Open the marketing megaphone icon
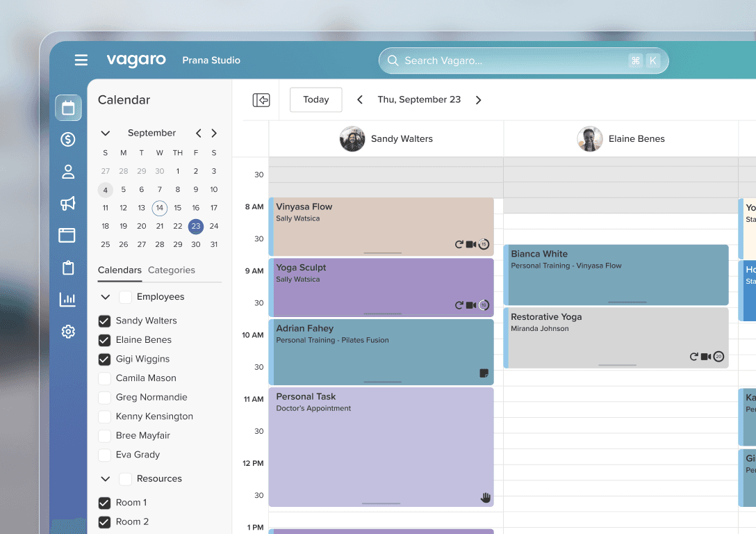The image size is (756, 534). coord(68,204)
